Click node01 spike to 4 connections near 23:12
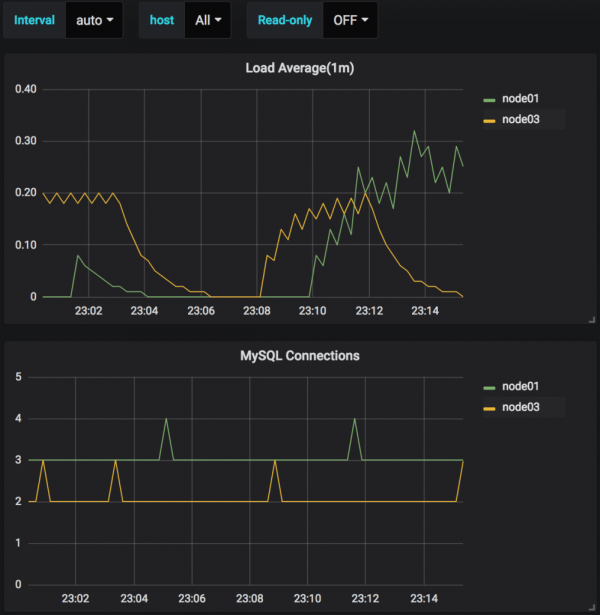 [x=354, y=420]
